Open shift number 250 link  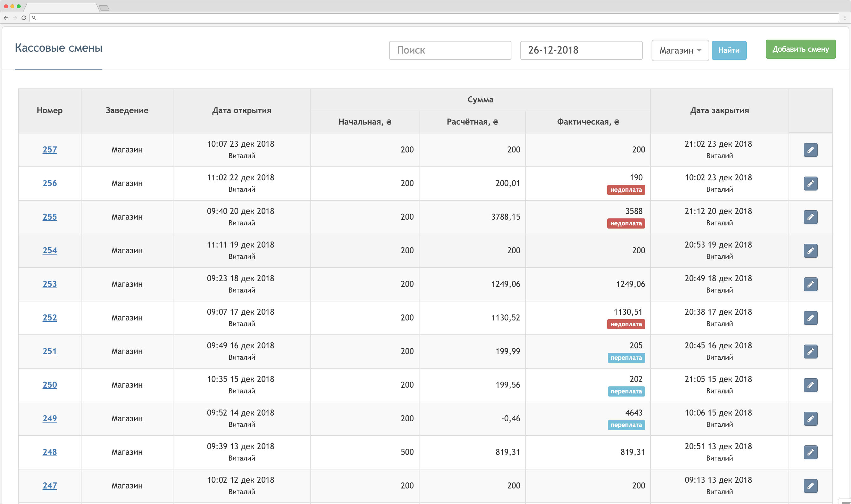[x=49, y=385]
